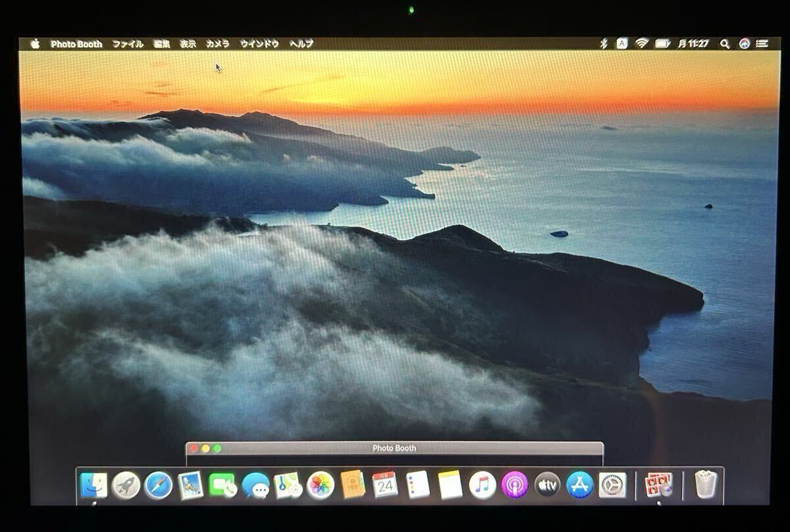
Task: Launch FaceTime from the Dock
Action: 223,485
